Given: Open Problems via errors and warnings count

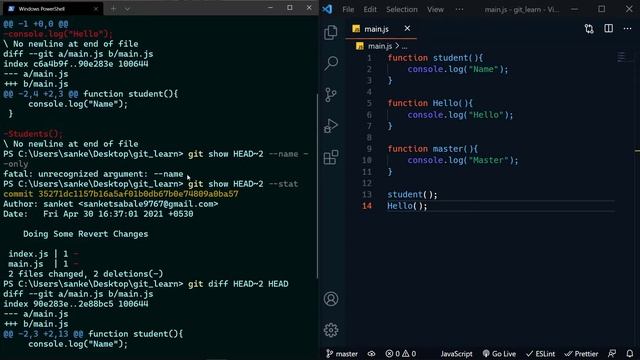Looking at the screenshot, I should (400, 354).
